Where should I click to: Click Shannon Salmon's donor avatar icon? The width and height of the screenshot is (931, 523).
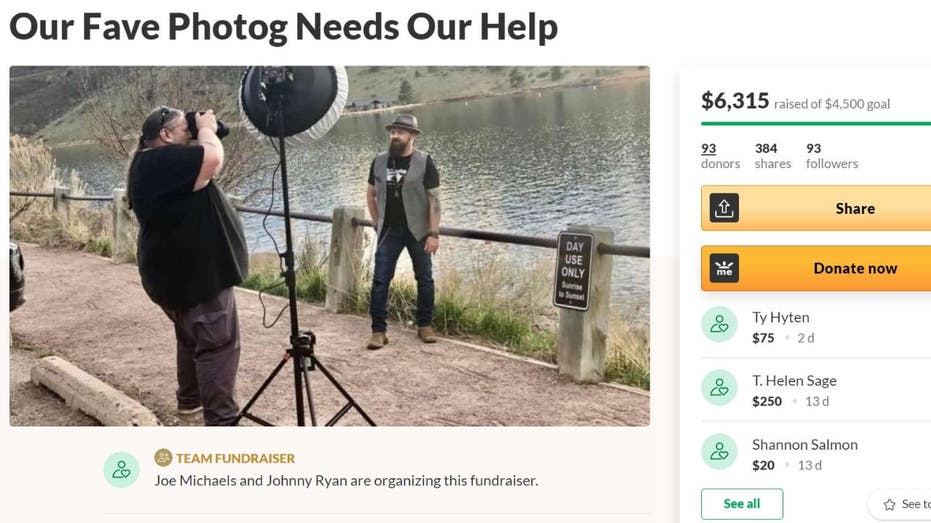[719, 451]
